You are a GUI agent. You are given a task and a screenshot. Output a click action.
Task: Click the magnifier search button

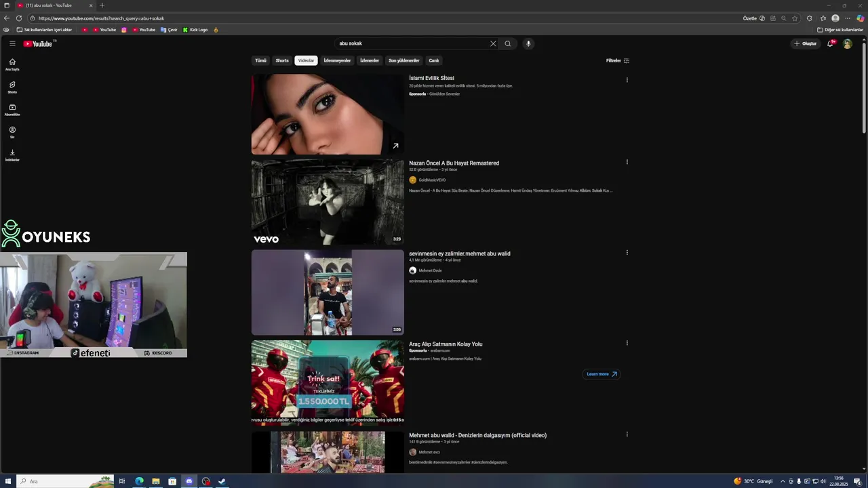tap(507, 43)
